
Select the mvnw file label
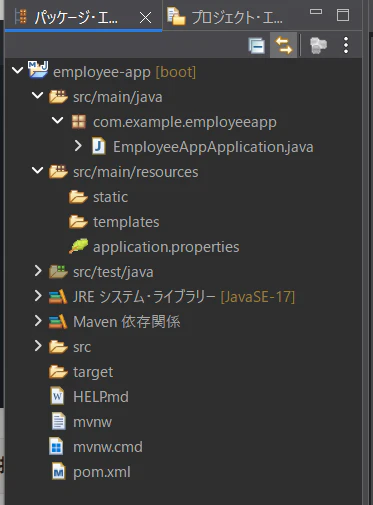(x=92, y=422)
